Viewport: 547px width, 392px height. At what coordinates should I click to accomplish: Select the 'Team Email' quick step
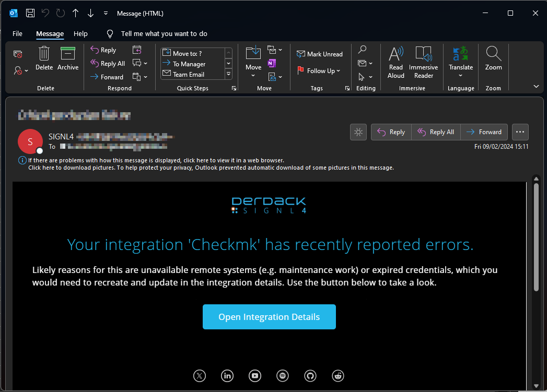[193, 74]
